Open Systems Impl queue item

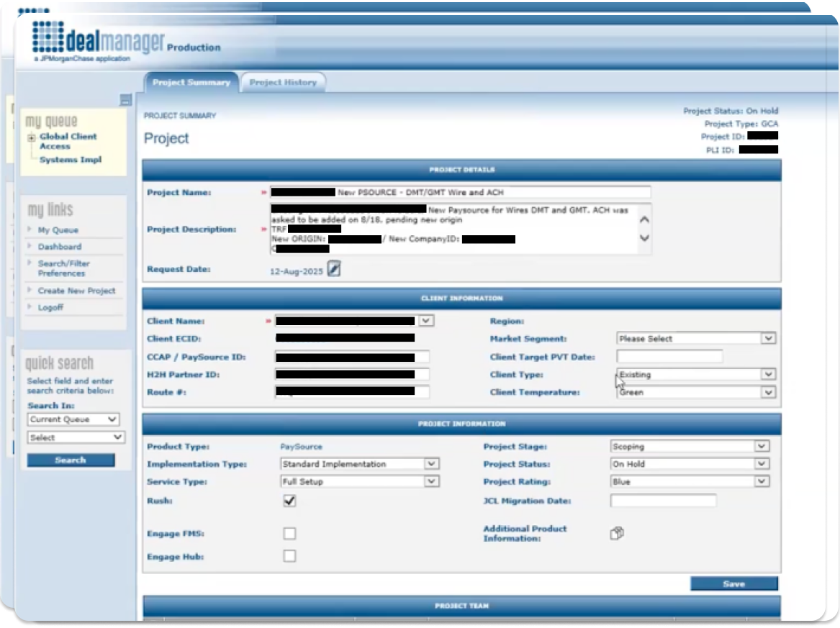pyautogui.click(x=70, y=160)
